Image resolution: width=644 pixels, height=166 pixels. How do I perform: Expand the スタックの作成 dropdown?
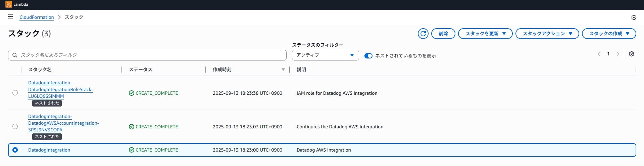[609, 34]
